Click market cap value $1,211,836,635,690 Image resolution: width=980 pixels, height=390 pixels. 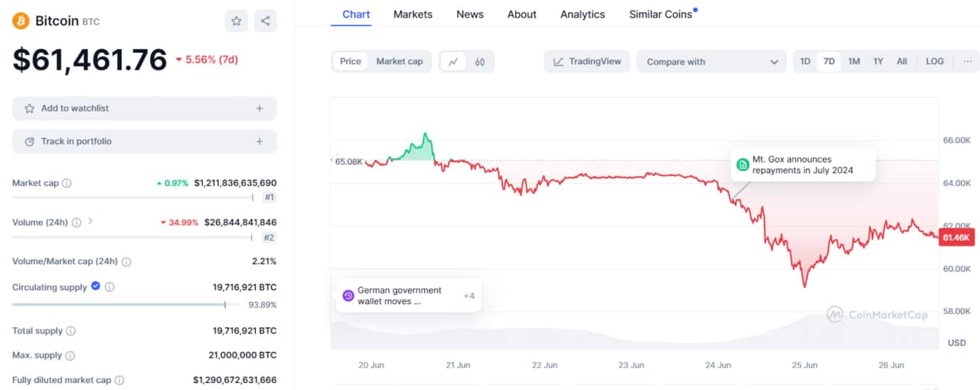pos(235,184)
